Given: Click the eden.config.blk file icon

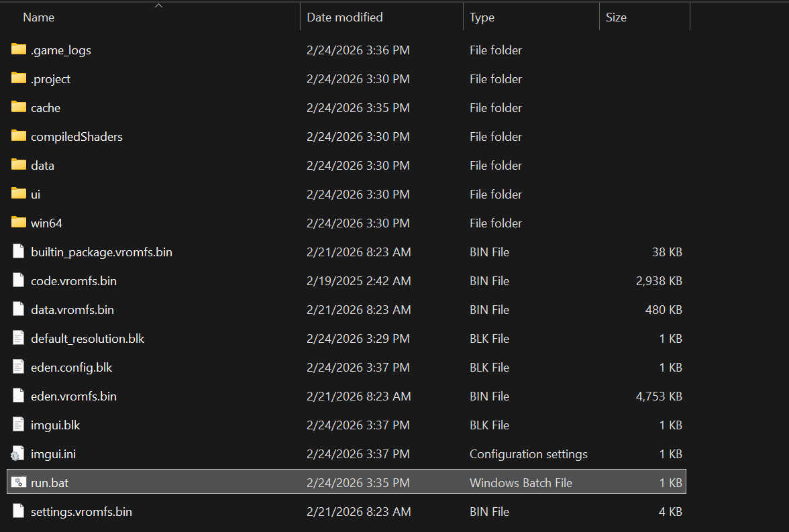Looking at the screenshot, I should pos(18,367).
